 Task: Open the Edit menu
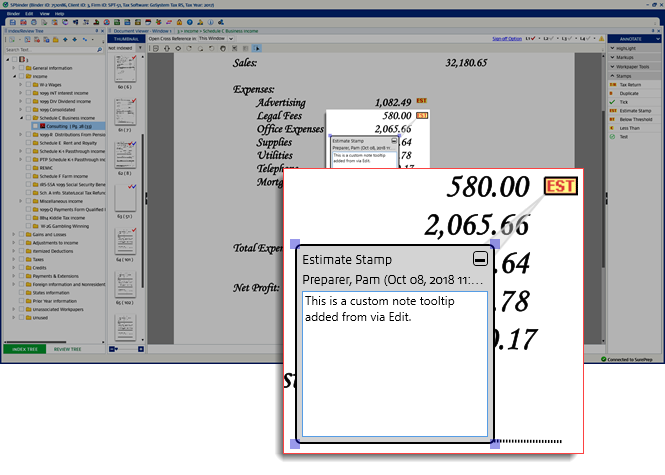(x=29, y=14)
